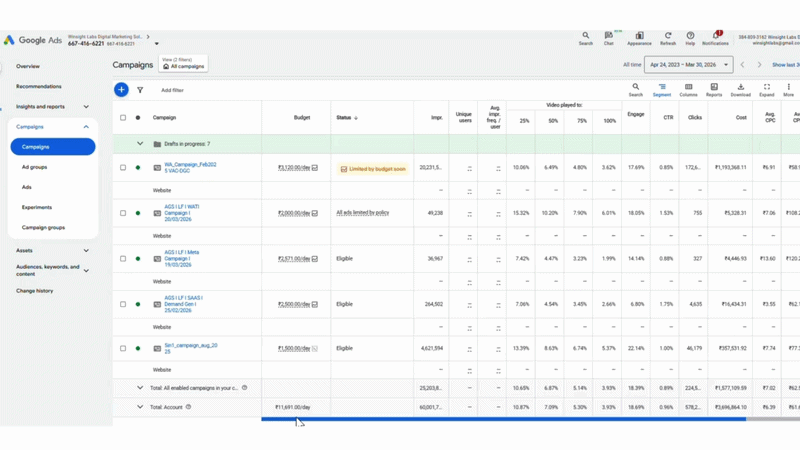Open Recommendations in left sidebar
Image resolution: width=800 pixels, height=450 pixels.
pos(38,87)
